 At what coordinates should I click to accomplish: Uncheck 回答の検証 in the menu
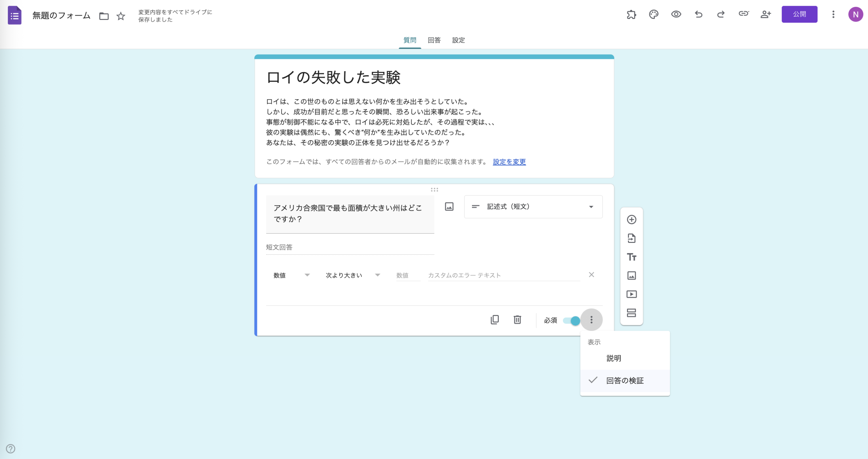pos(625,380)
